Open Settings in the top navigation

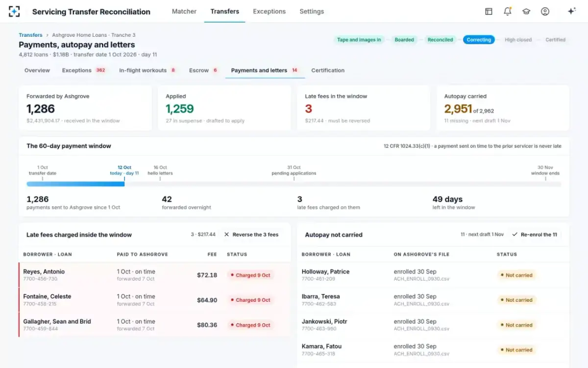click(312, 11)
